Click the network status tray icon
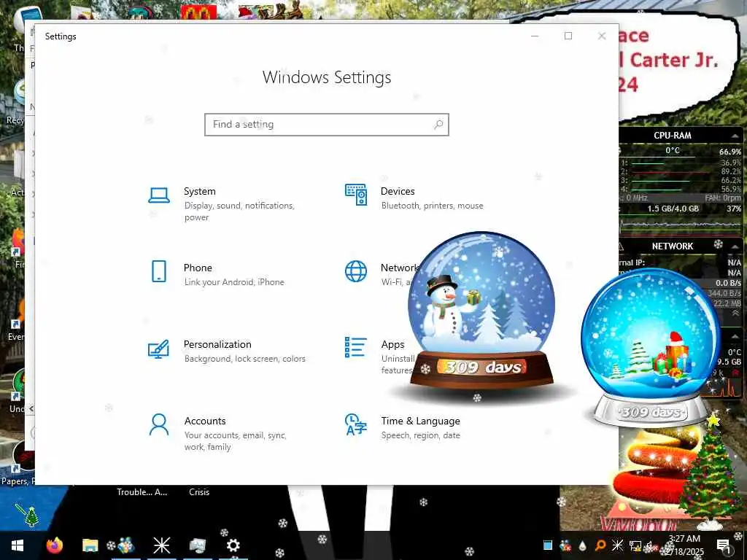The width and height of the screenshot is (747, 560). click(635, 545)
